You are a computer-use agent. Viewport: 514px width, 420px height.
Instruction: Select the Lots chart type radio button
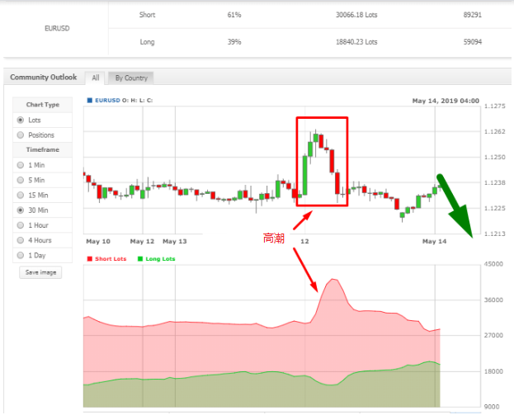coord(21,120)
